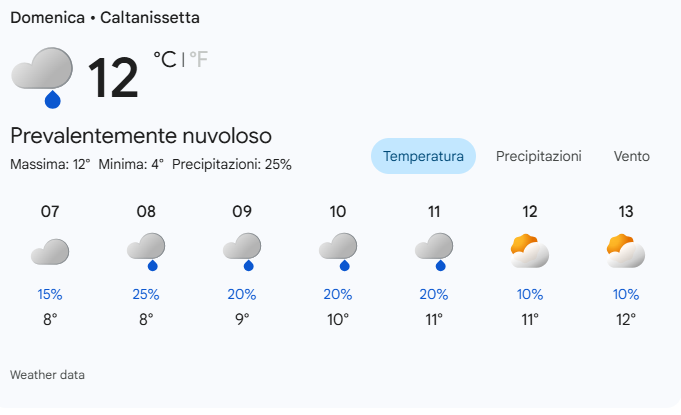Click the rain cloud icon for hour 08

(146, 251)
